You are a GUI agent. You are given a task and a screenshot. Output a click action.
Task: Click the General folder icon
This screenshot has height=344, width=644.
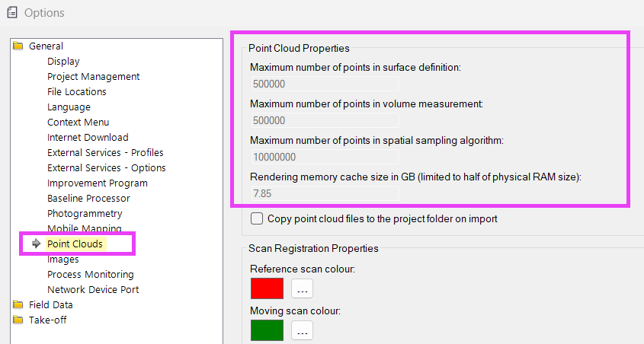(x=18, y=46)
